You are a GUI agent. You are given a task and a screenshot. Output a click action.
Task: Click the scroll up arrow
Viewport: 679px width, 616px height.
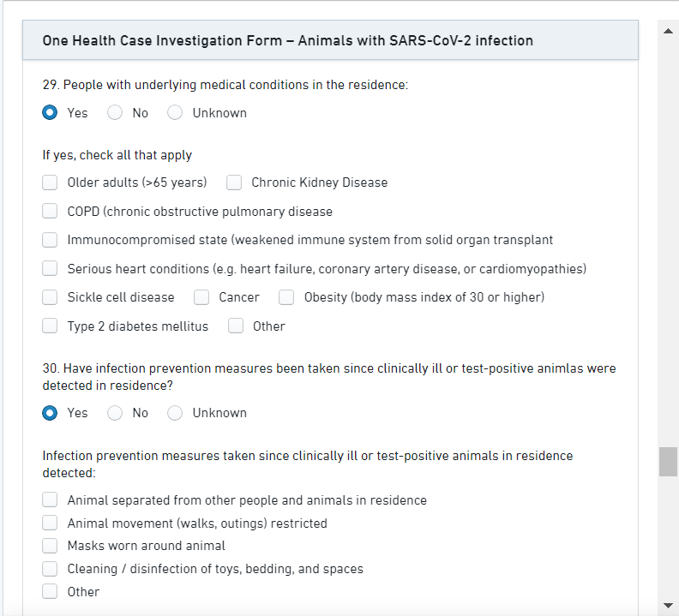click(x=669, y=32)
